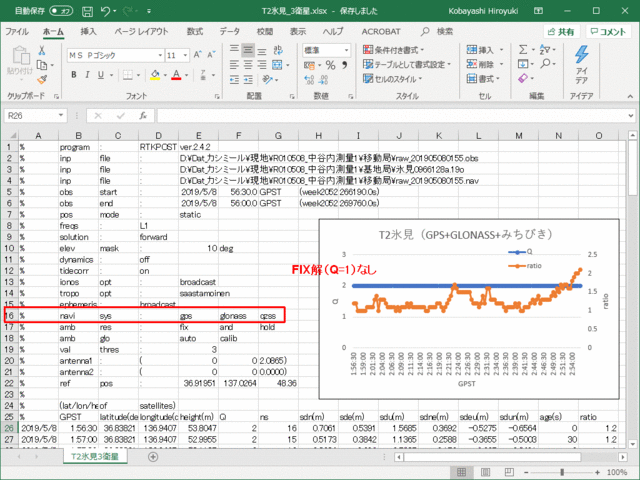This screenshot has height=480, width=640.
Task: Toggle Underline formatting
Action: coord(101,75)
